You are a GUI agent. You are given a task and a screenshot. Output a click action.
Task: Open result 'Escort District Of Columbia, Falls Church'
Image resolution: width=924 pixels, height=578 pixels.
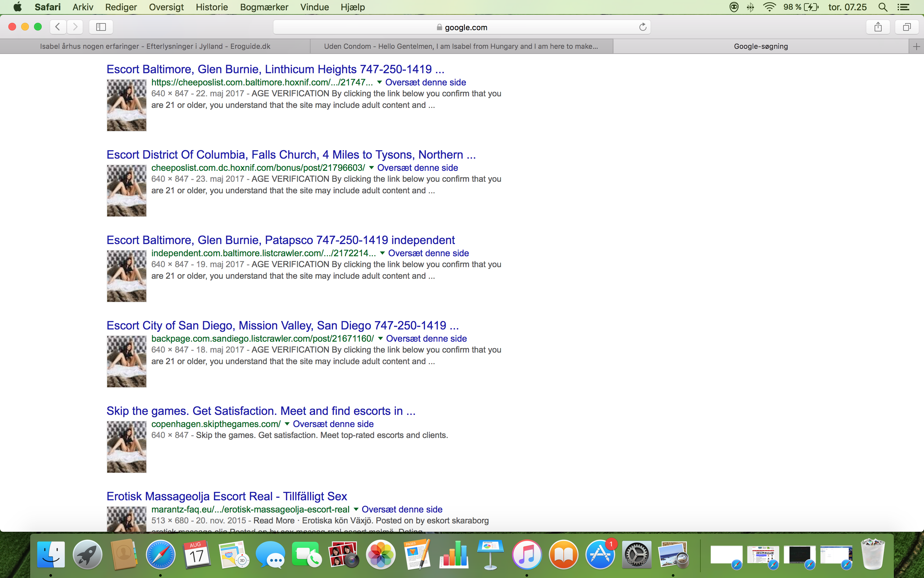tap(291, 154)
